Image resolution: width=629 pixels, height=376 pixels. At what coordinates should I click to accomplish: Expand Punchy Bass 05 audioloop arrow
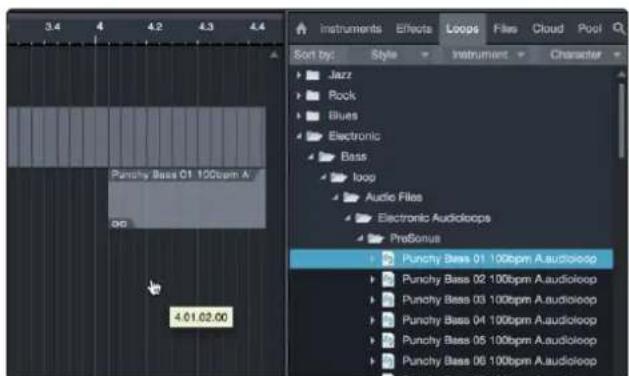[x=372, y=340]
